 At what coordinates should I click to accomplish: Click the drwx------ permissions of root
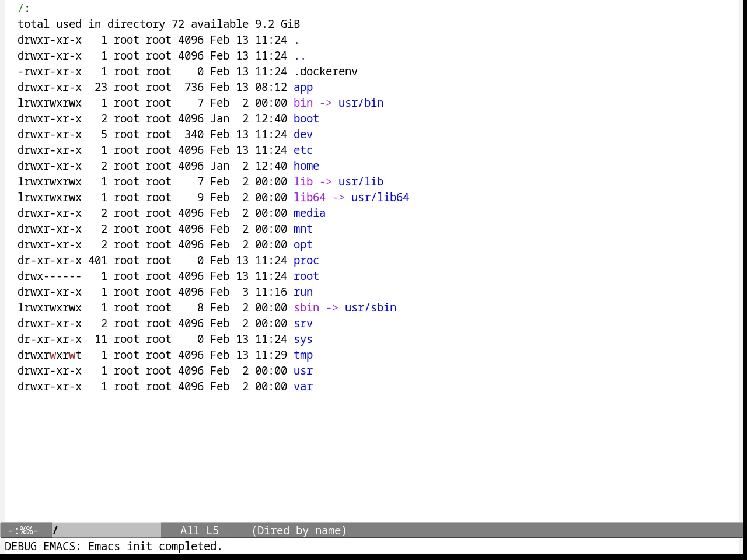[50, 276]
